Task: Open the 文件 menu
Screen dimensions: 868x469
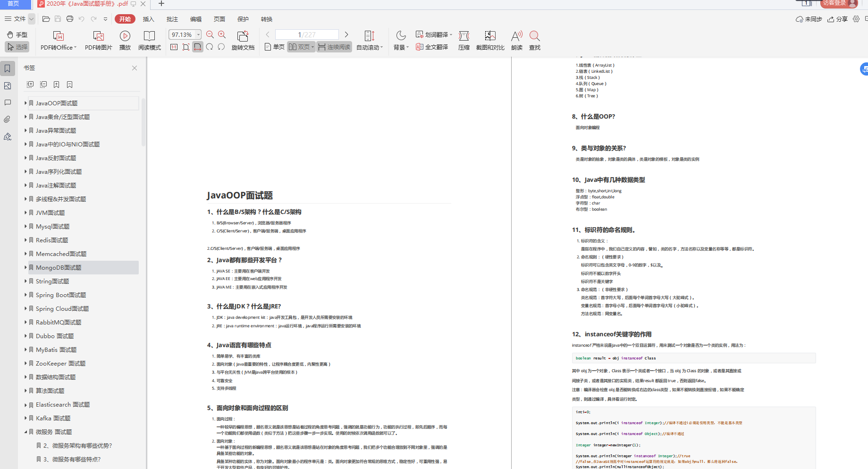Action: coord(15,19)
